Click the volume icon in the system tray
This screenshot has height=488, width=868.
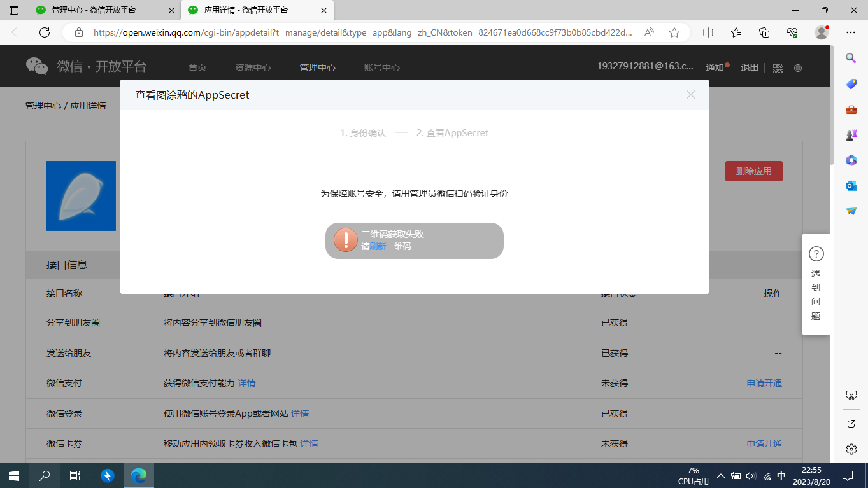[751, 476]
